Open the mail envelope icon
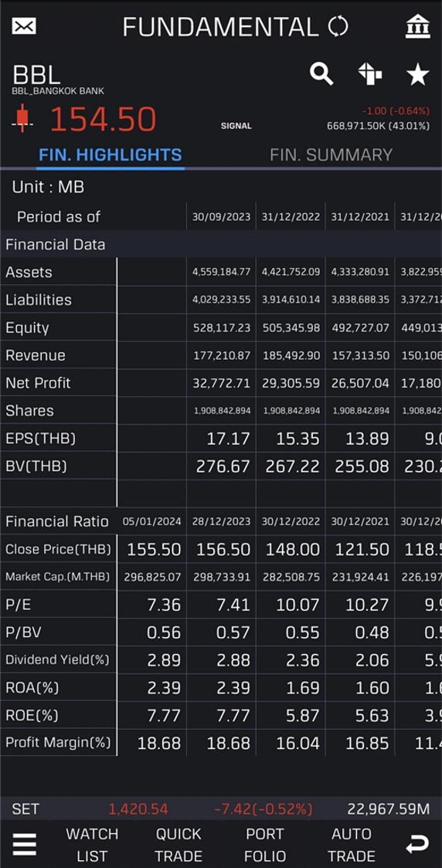Image resolution: width=442 pixels, height=868 pixels. [x=24, y=26]
